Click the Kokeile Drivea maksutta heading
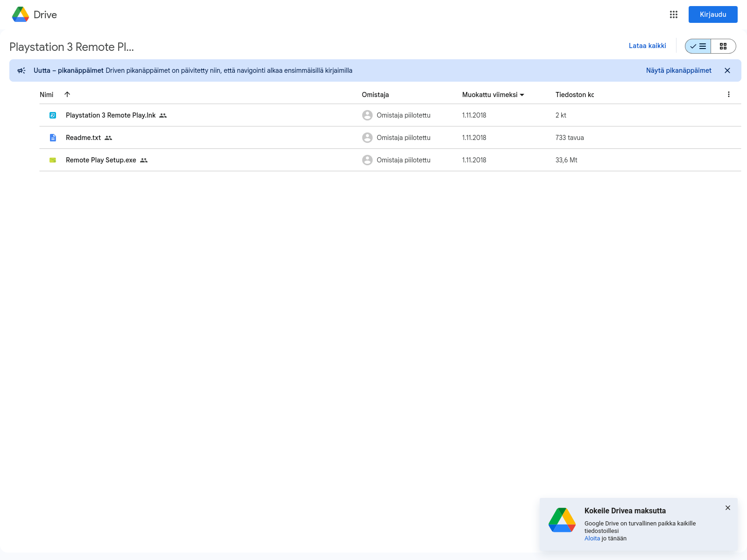 coord(625,511)
